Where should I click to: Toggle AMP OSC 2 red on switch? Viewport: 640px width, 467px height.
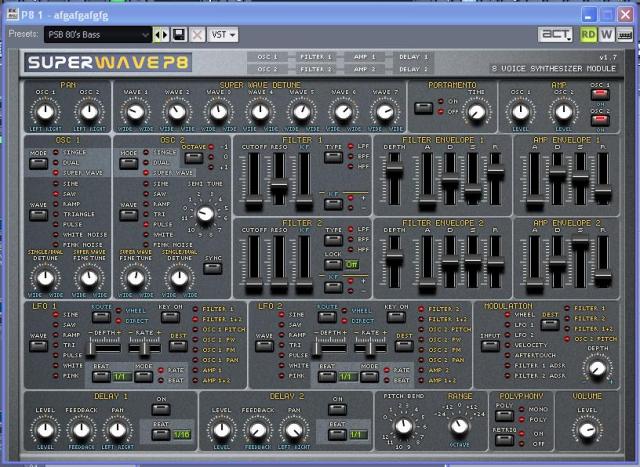[600, 120]
